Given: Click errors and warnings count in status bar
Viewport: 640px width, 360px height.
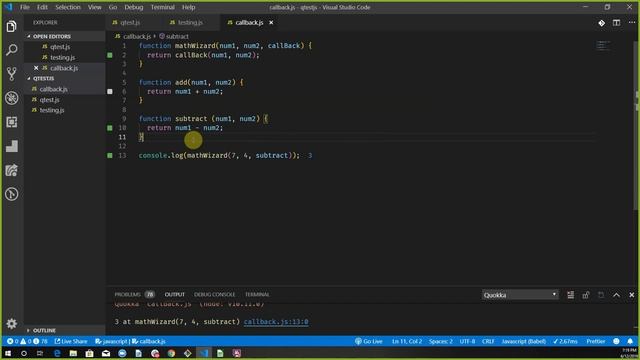Looking at the screenshot, I should click(27, 341).
